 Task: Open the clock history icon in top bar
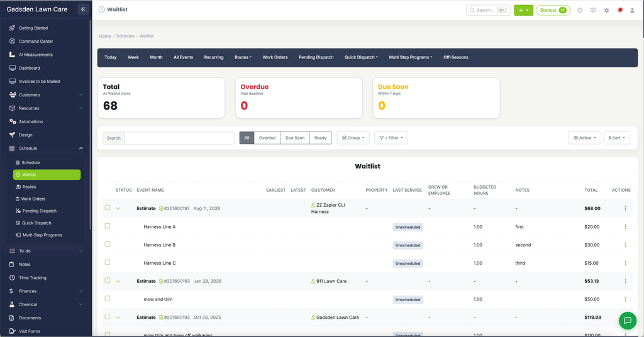pyautogui.click(x=579, y=10)
